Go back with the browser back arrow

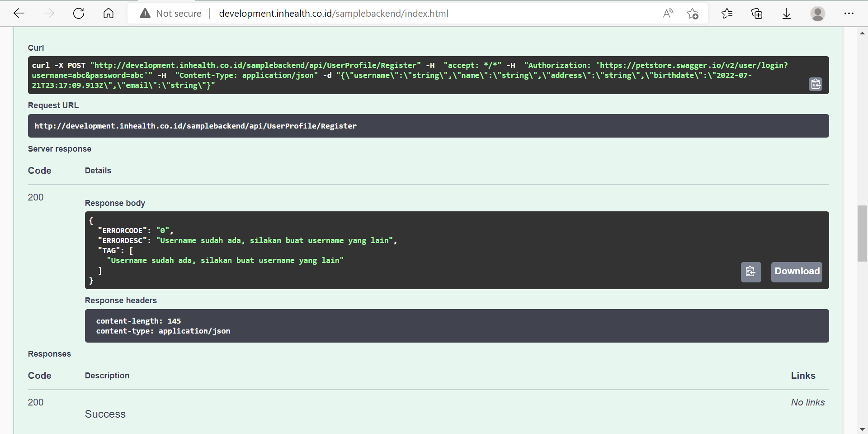coord(19,14)
